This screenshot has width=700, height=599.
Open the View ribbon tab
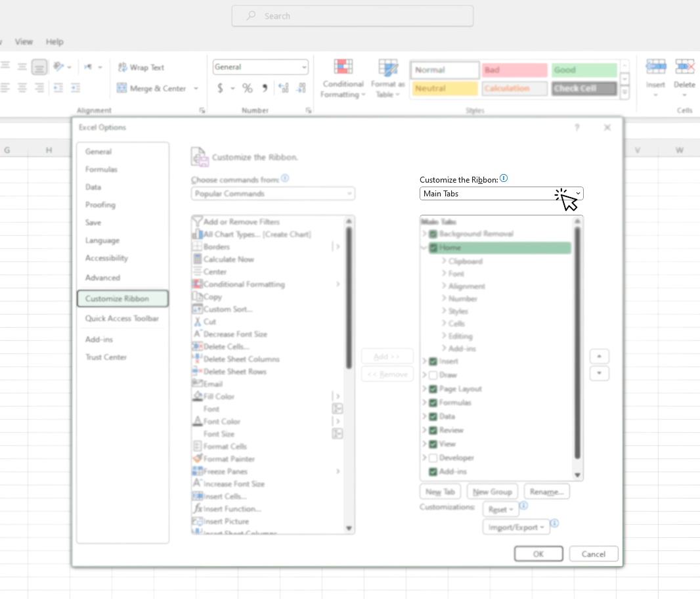coord(24,41)
